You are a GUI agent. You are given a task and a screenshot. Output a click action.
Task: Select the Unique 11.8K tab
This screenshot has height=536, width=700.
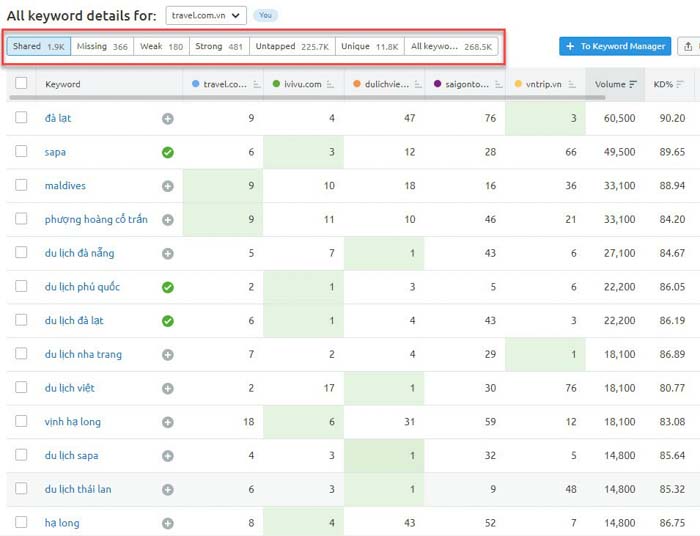coord(370,46)
